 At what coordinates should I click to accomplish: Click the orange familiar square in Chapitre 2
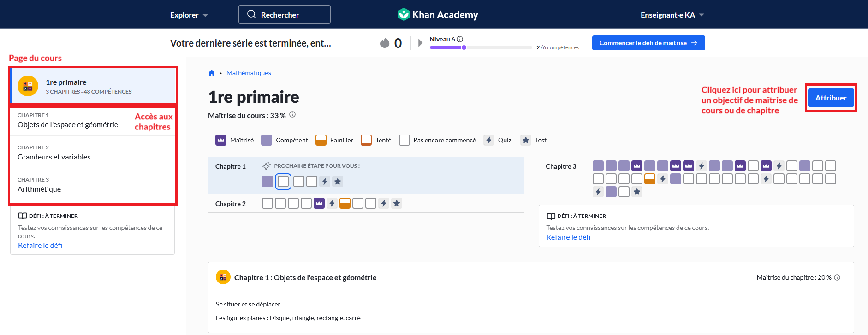[345, 203]
